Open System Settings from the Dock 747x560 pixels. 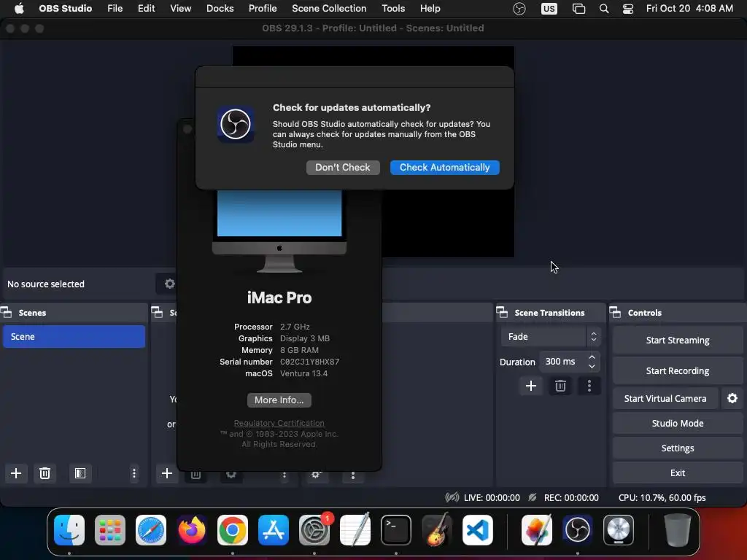314,529
